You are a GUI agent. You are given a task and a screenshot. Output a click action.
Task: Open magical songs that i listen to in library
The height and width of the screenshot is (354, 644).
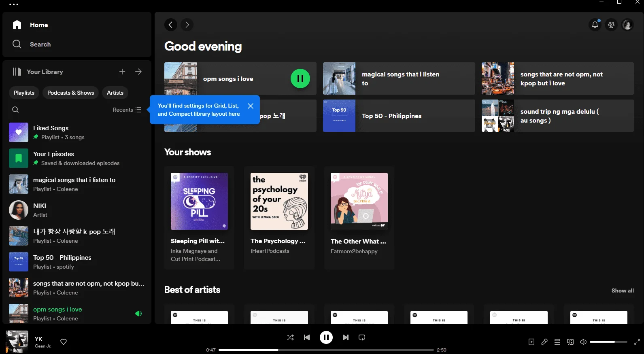click(77, 184)
